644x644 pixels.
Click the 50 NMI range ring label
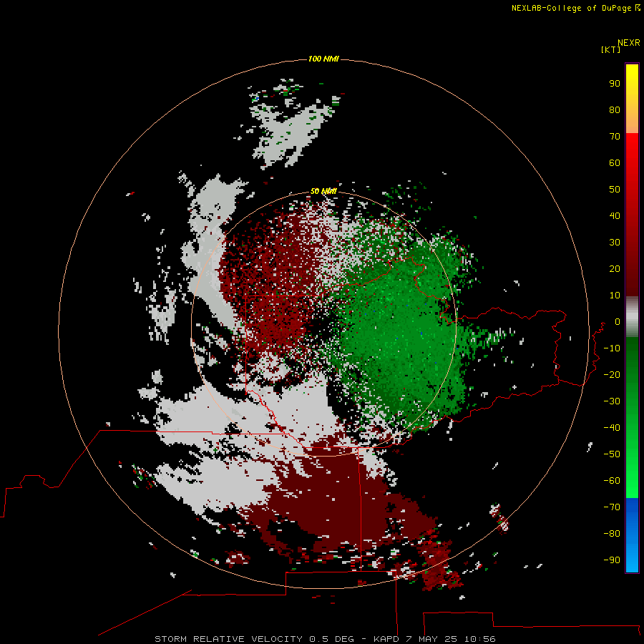323,191
